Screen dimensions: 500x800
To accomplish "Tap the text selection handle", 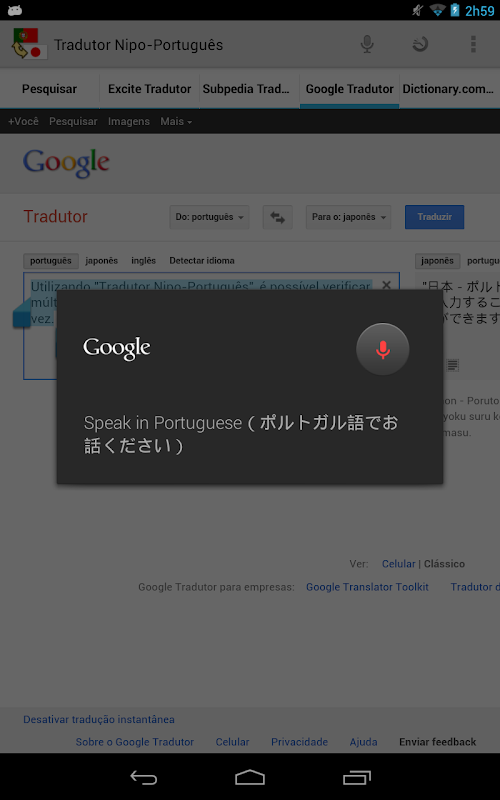I will (22, 313).
